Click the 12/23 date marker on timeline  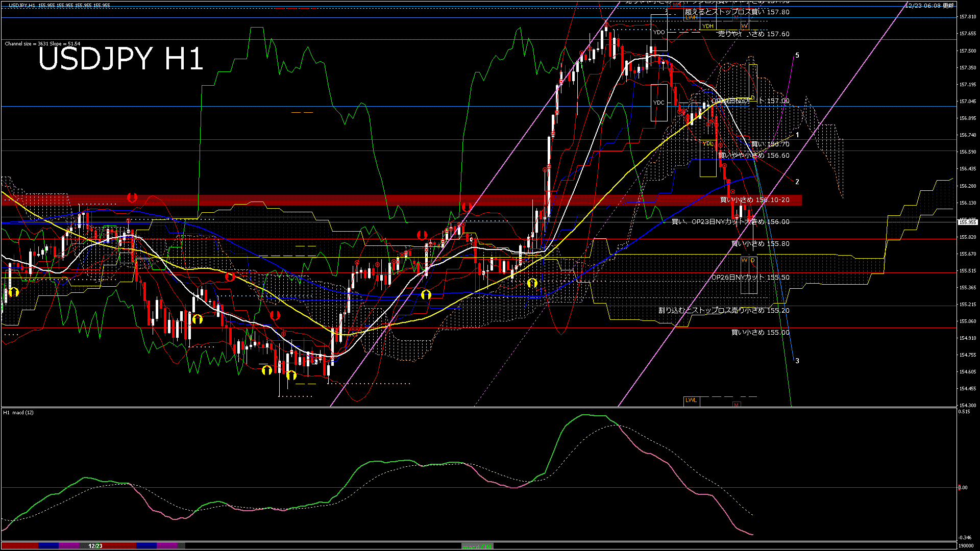[x=95, y=546]
